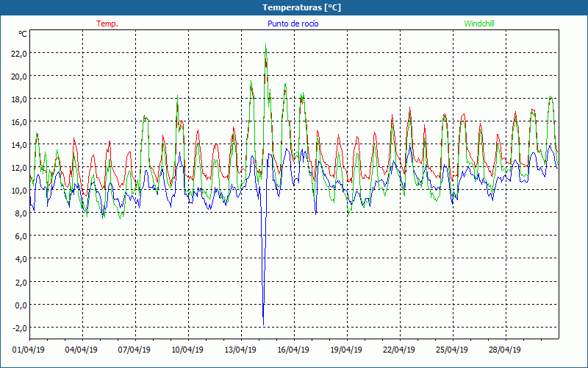Click the 4,0 y-axis value
The image size is (588, 368).
(x=21, y=259)
